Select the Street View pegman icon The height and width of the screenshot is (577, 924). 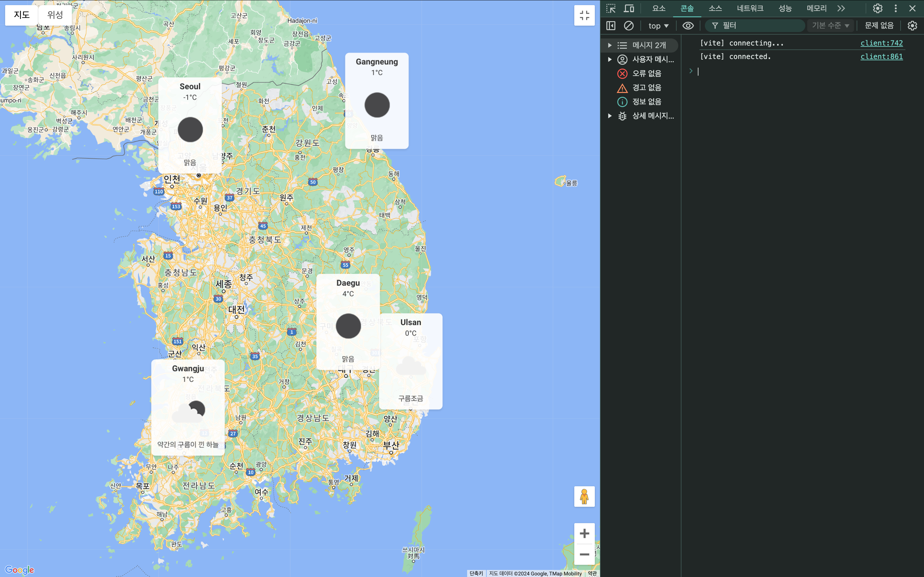pyautogui.click(x=584, y=497)
